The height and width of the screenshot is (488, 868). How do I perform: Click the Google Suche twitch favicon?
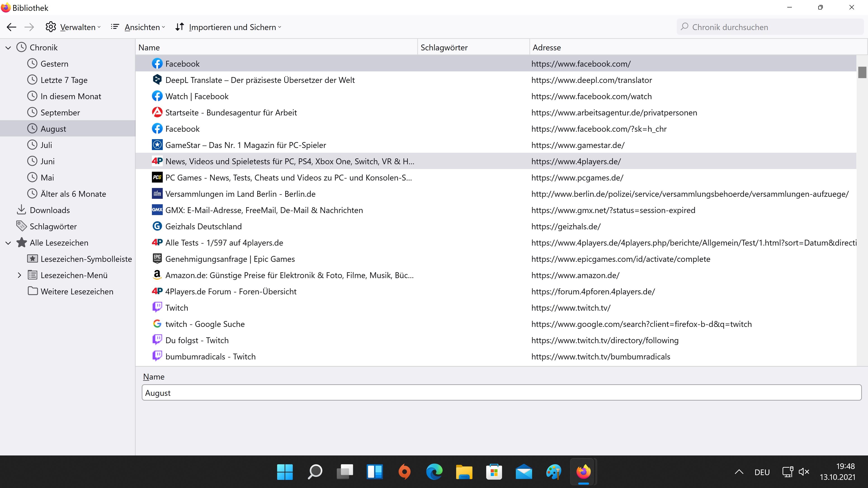point(157,324)
